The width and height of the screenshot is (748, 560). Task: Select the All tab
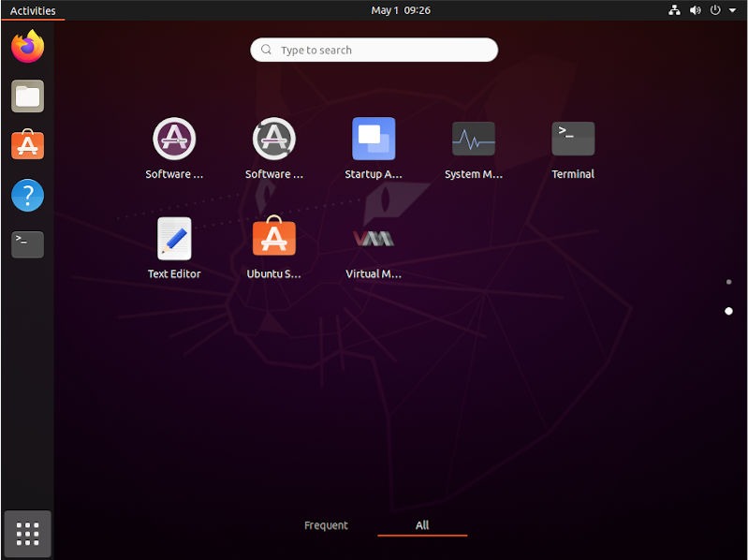click(x=422, y=525)
